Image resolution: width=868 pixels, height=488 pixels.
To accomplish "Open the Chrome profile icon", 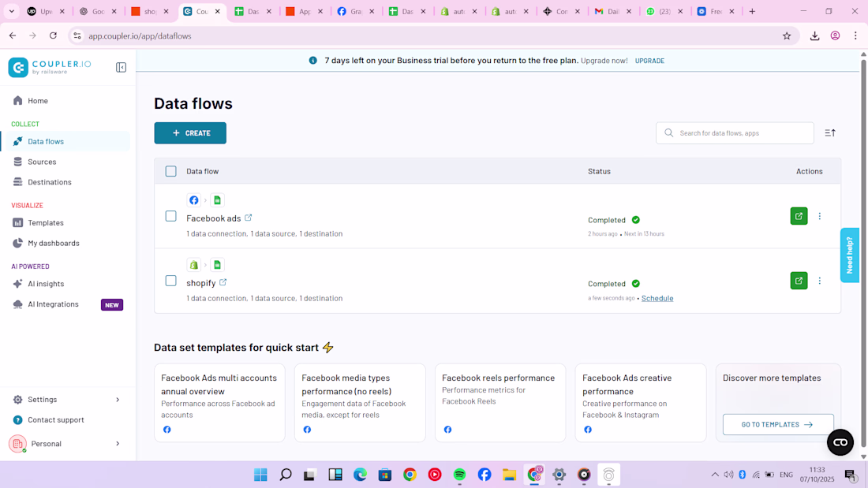I will click(x=835, y=36).
